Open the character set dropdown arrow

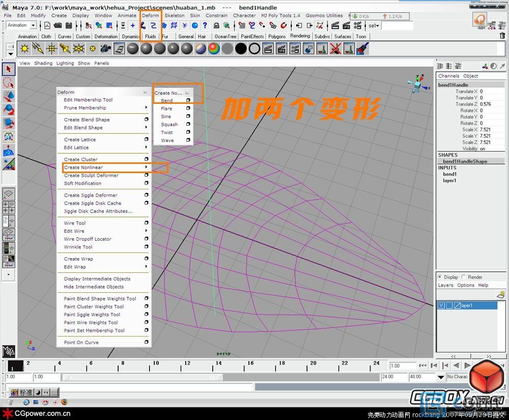(440, 377)
